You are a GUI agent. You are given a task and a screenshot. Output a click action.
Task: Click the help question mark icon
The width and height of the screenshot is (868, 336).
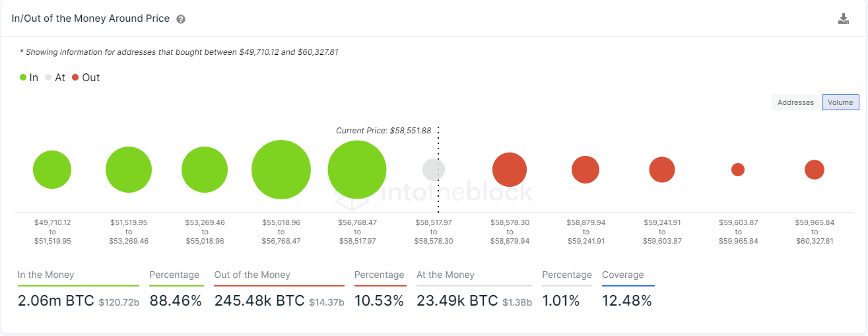tap(181, 19)
